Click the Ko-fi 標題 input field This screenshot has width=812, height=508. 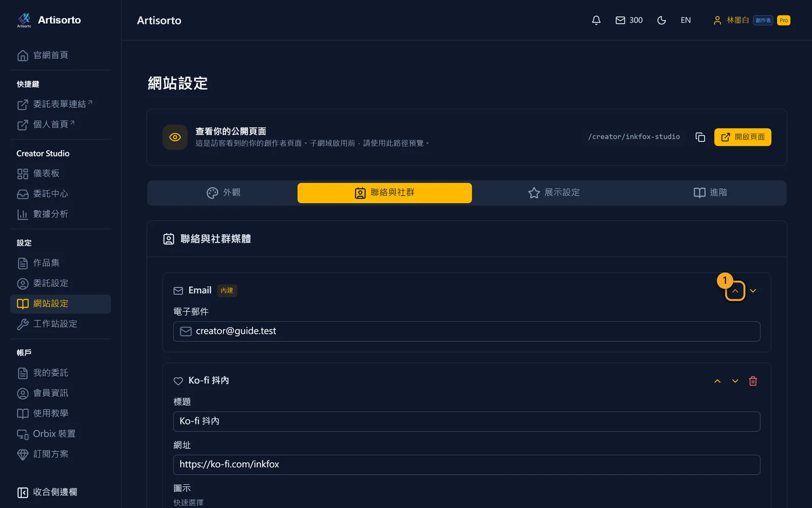point(466,422)
